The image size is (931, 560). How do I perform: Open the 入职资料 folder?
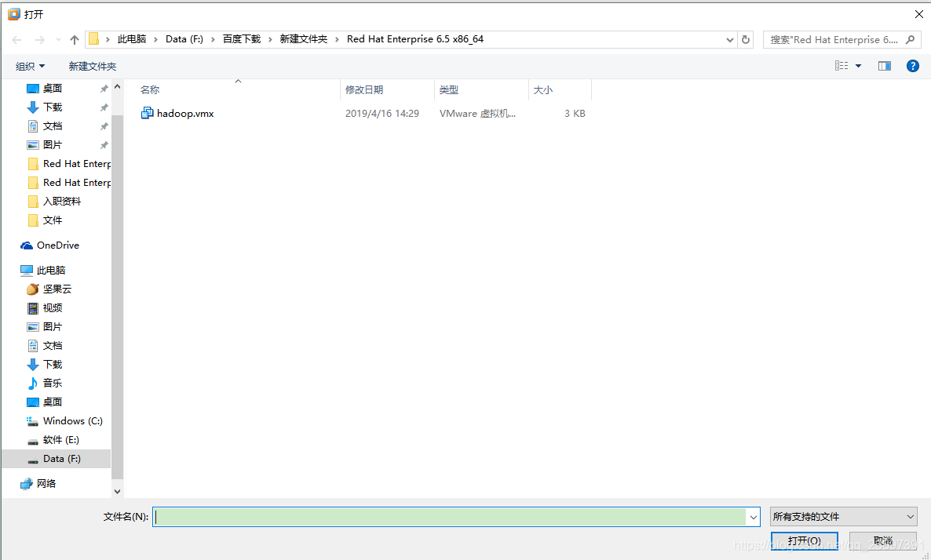(62, 201)
